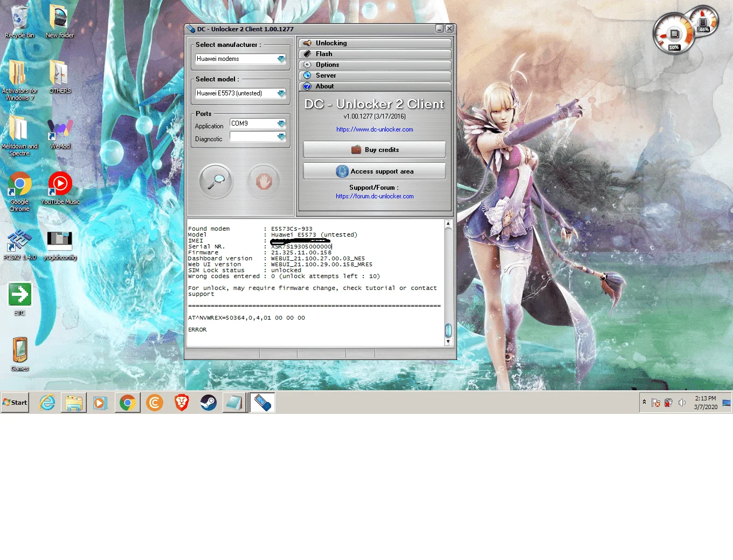Click the Windows Start button
This screenshot has width=733, height=560.
pyautogui.click(x=15, y=403)
